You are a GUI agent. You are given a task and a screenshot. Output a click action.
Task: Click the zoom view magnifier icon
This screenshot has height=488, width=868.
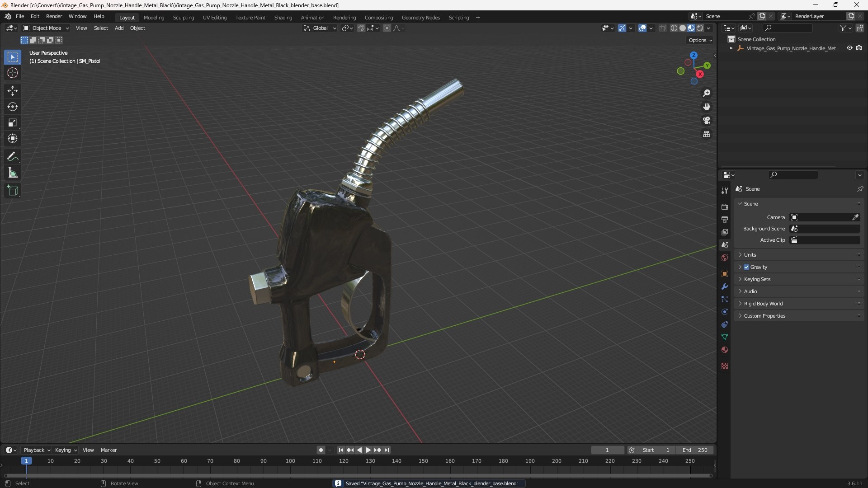point(707,93)
